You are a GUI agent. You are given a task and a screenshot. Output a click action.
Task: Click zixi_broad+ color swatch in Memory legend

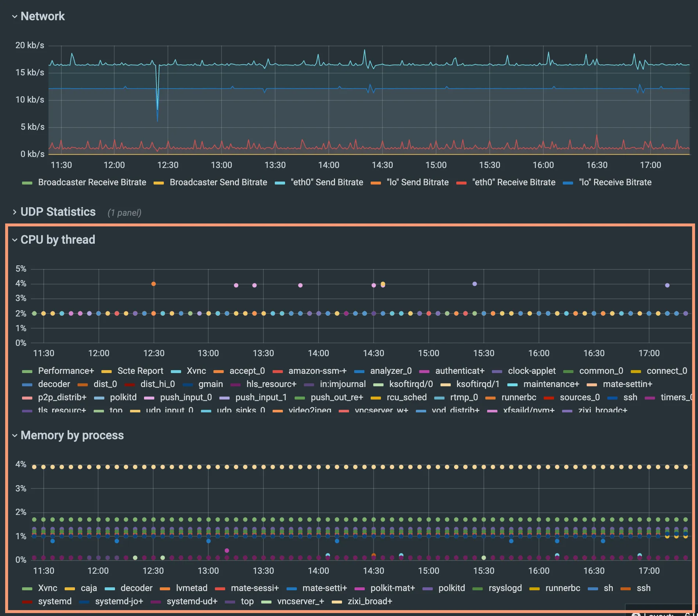click(337, 602)
